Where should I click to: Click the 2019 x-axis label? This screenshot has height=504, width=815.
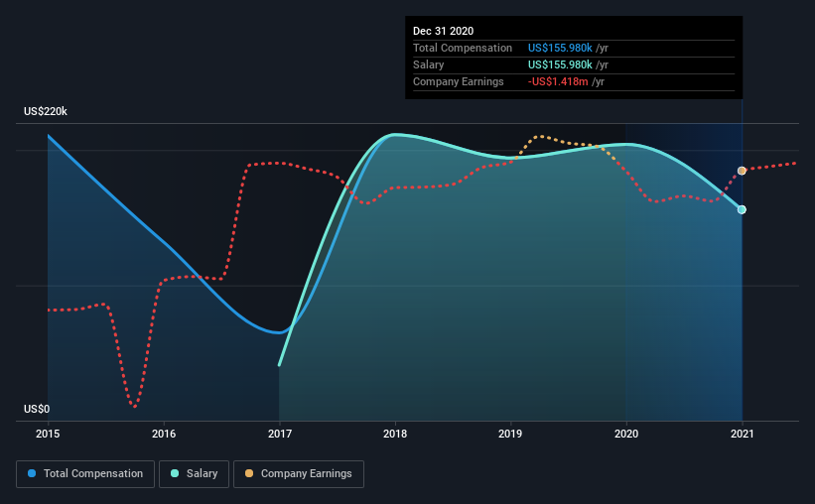(510, 434)
